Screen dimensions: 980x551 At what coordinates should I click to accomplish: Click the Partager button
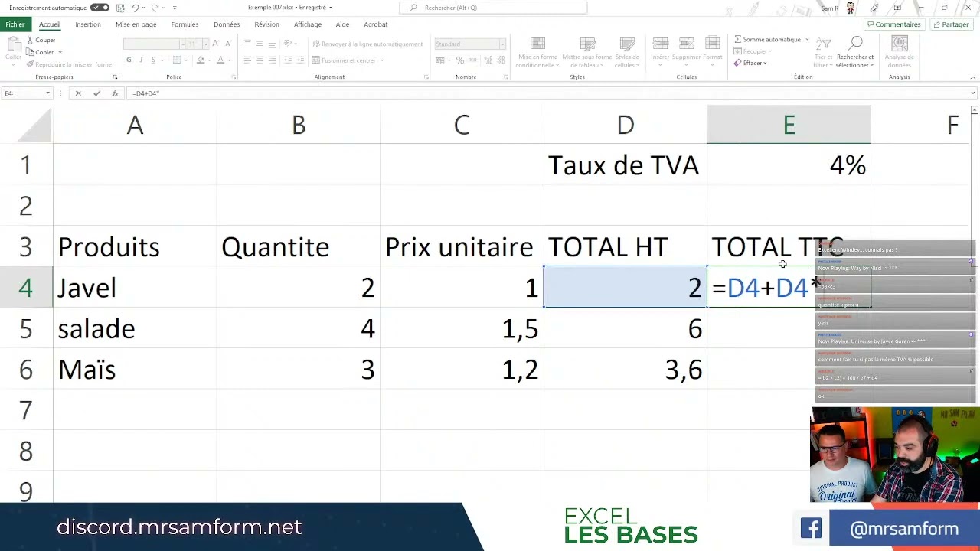click(x=951, y=24)
